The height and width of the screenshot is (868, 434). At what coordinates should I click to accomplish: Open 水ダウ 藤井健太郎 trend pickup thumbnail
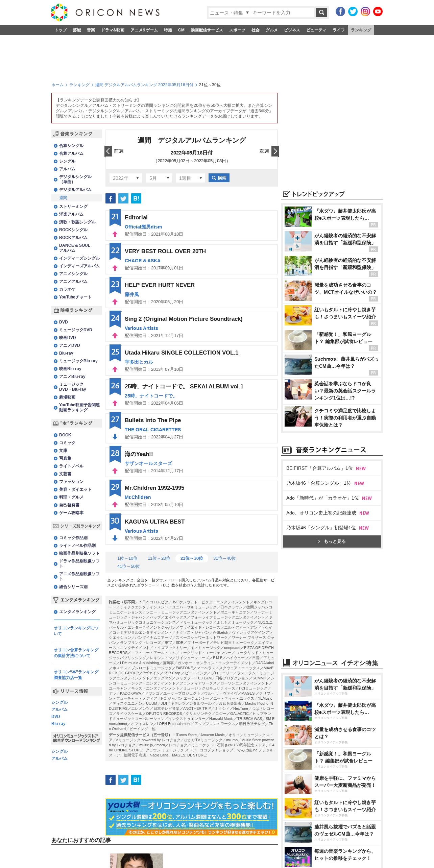point(298,217)
